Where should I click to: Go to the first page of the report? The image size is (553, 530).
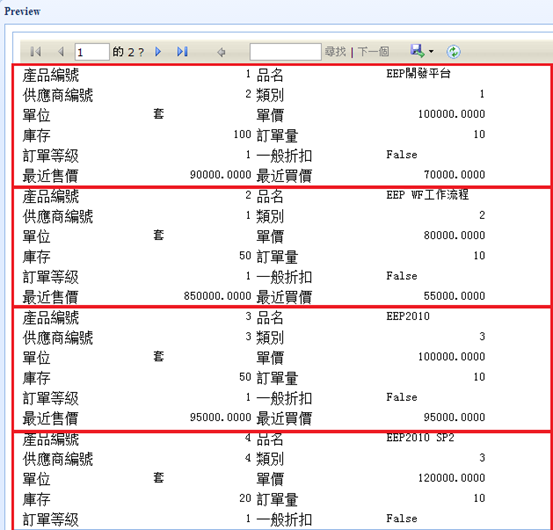(x=36, y=51)
